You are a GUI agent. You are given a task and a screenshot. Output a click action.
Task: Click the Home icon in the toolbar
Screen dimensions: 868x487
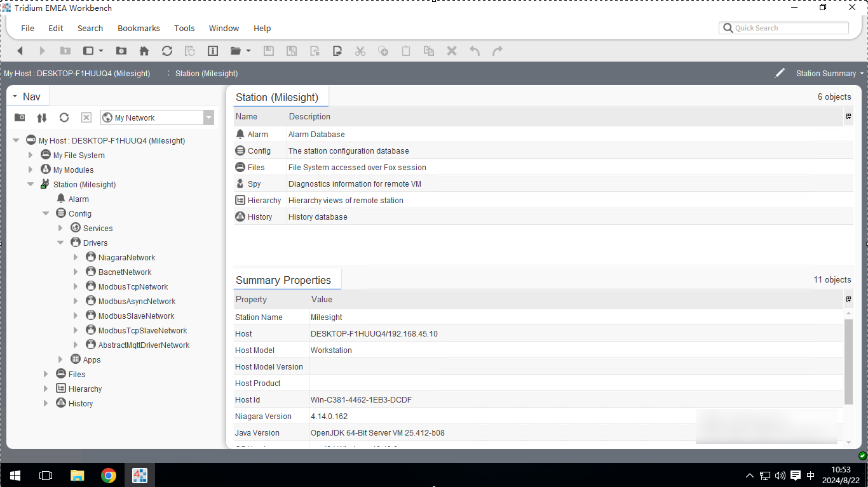coord(144,51)
